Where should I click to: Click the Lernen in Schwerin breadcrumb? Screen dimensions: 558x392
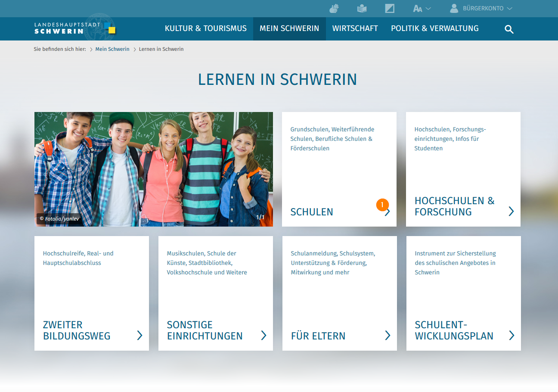coord(161,49)
